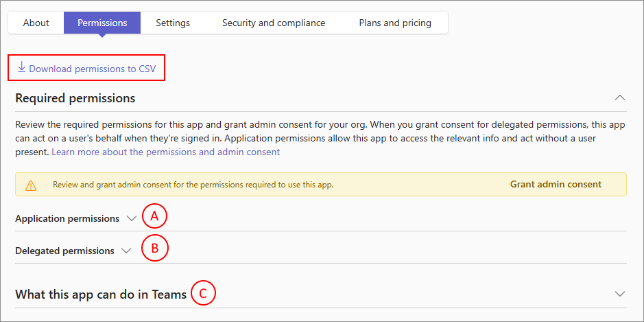Click the Delegated permissions label

(64, 251)
